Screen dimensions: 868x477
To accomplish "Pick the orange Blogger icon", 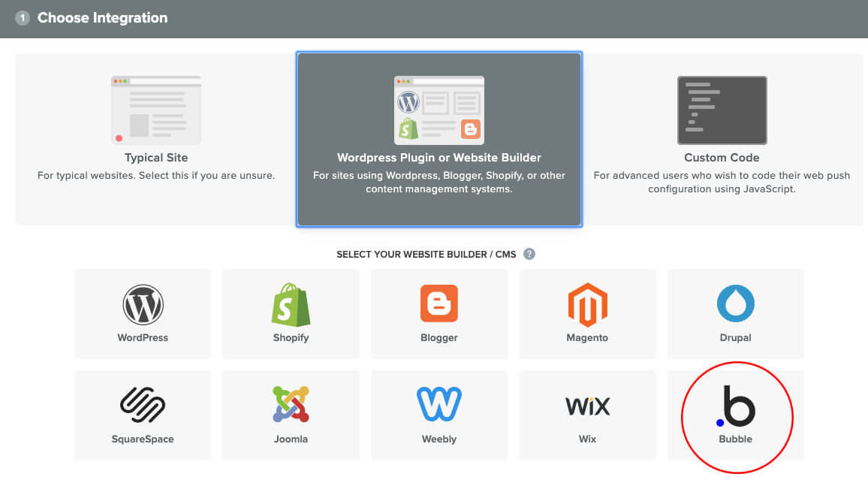I will click(439, 303).
